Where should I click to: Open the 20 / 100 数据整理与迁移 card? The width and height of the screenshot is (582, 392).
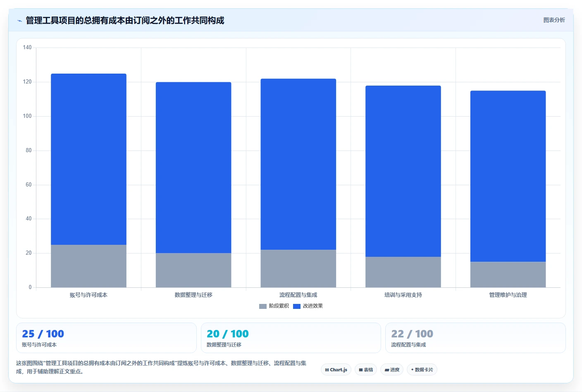click(x=291, y=338)
